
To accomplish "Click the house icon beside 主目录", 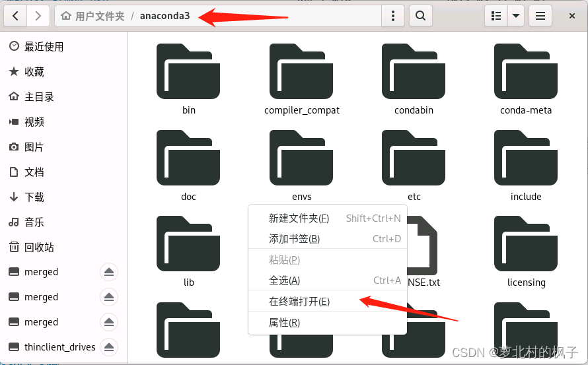I will point(14,96).
